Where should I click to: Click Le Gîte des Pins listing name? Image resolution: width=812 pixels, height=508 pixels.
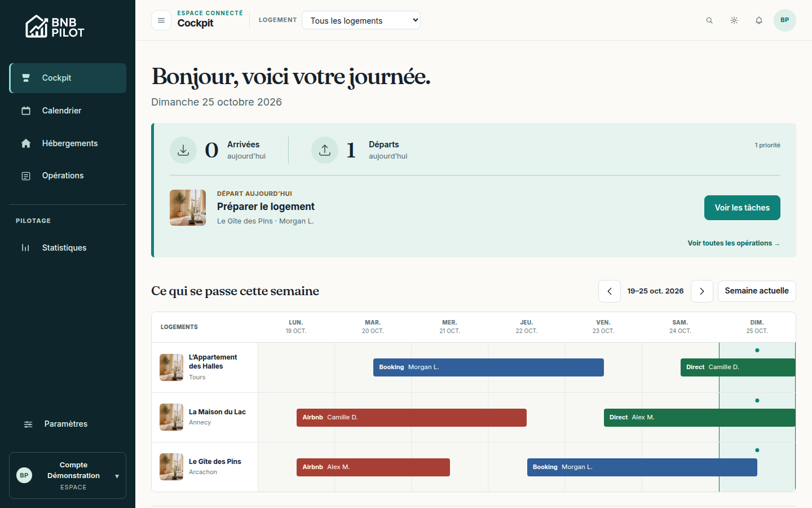click(215, 462)
